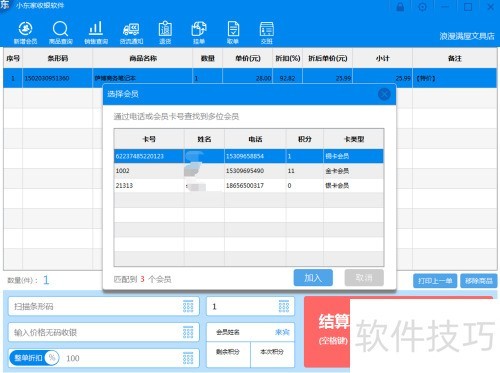
Task: Click the 会员姓名 label cell
Action: point(228,332)
